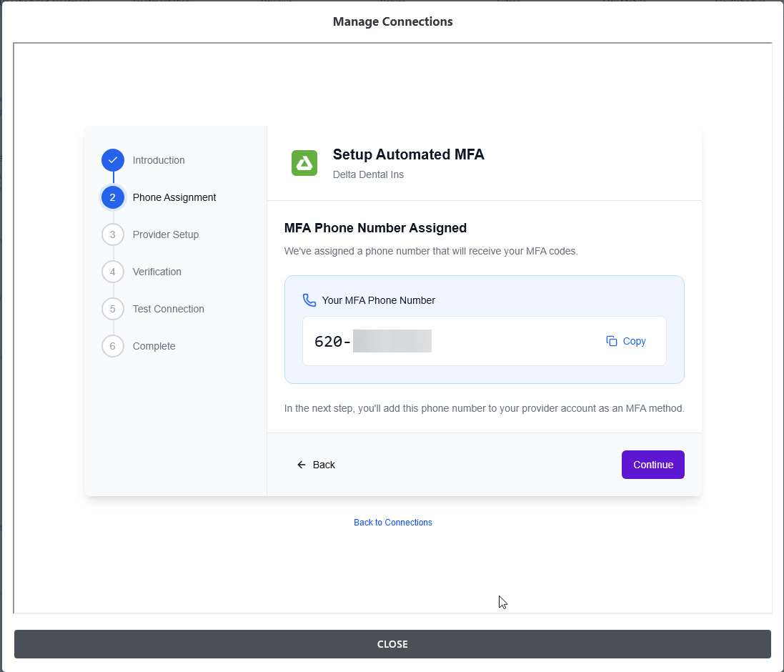Screen dimensions: 784x672
Task: Click the Phone Assignment step label
Action: tap(174, 197)
